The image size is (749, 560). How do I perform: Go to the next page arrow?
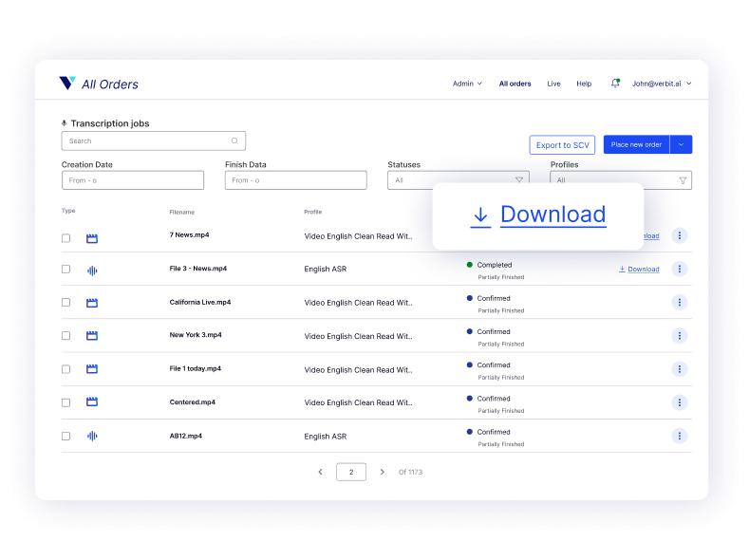383,472
